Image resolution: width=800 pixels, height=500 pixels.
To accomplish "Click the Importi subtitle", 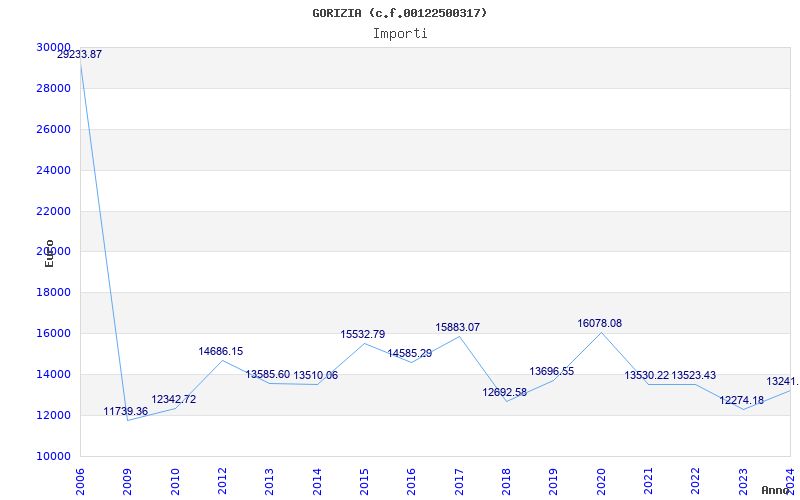I will 400,34.
